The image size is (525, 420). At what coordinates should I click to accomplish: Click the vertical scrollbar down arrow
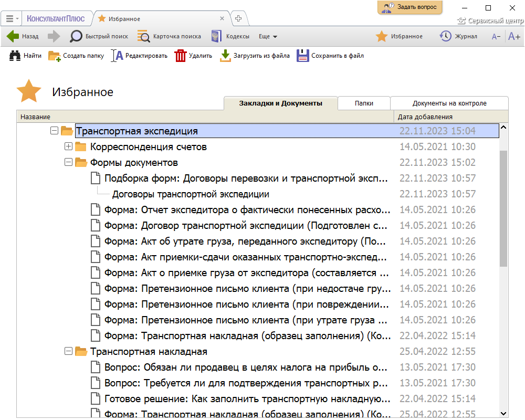point(503,413)
